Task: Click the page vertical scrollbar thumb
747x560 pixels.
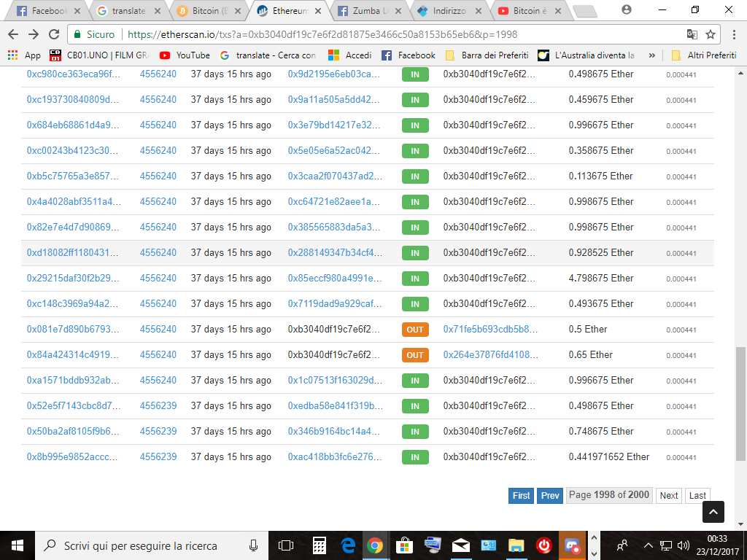Action: [x=740, y=404]
